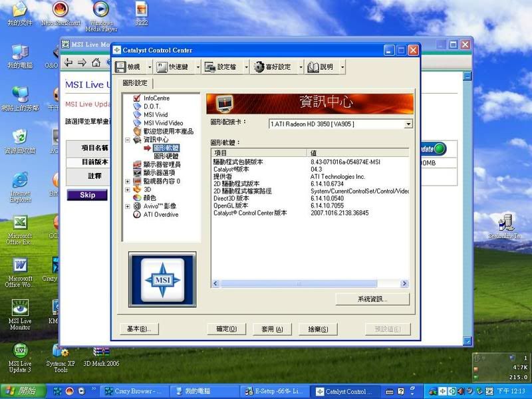Open 顯示器管理員 display manager item
This screenshot has width=532, height=399.
(x=162, y=164)
